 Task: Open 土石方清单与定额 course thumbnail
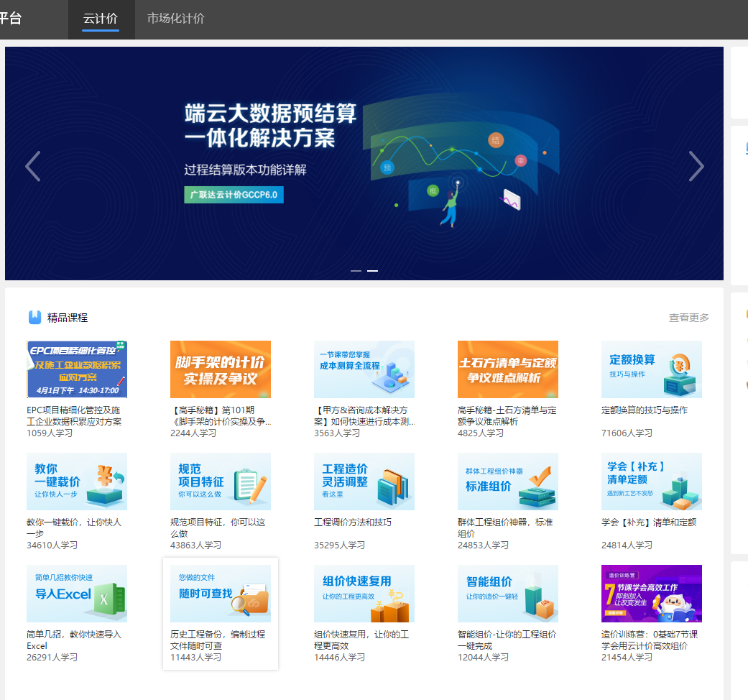pyautogui.click(x=507, y=369)
